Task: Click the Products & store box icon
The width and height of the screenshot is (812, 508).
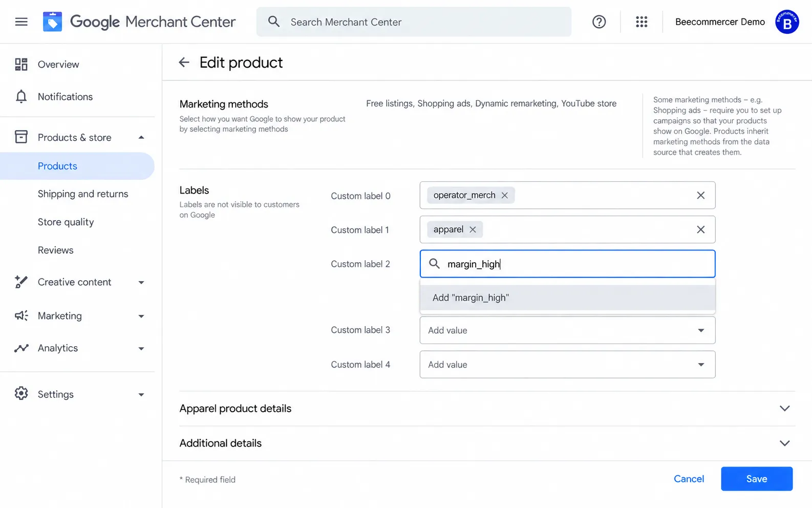Action: coord(21,137)
